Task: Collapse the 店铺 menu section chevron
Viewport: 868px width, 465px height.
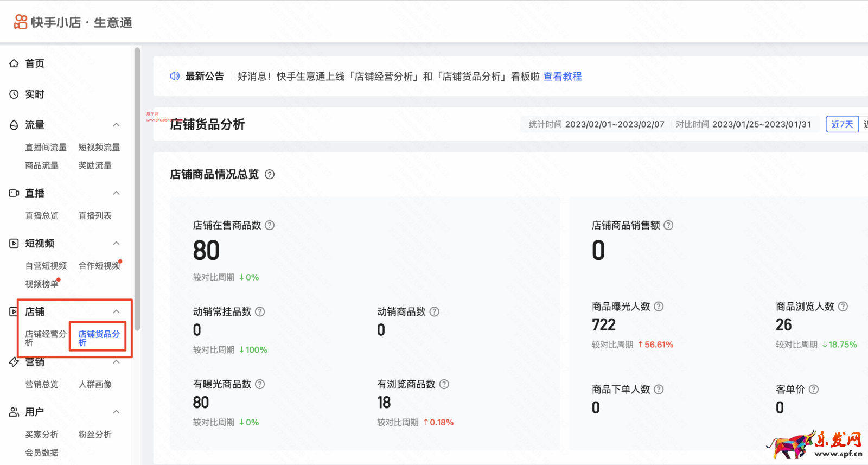Action: coord(116,311)
